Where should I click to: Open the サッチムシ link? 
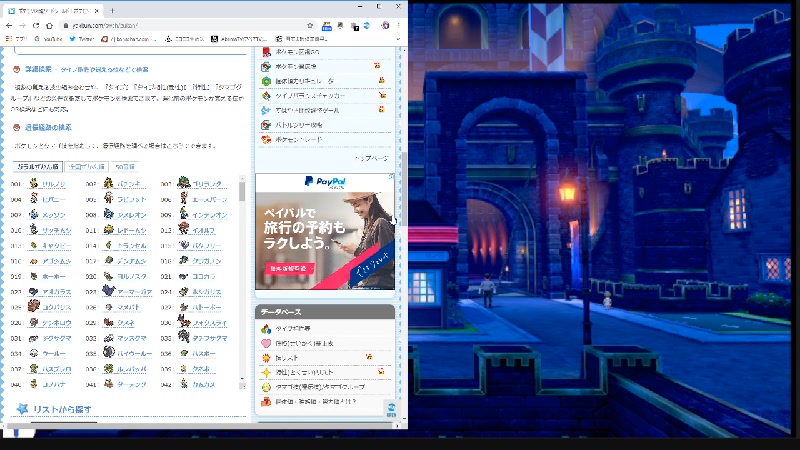(x=57, y=231)
